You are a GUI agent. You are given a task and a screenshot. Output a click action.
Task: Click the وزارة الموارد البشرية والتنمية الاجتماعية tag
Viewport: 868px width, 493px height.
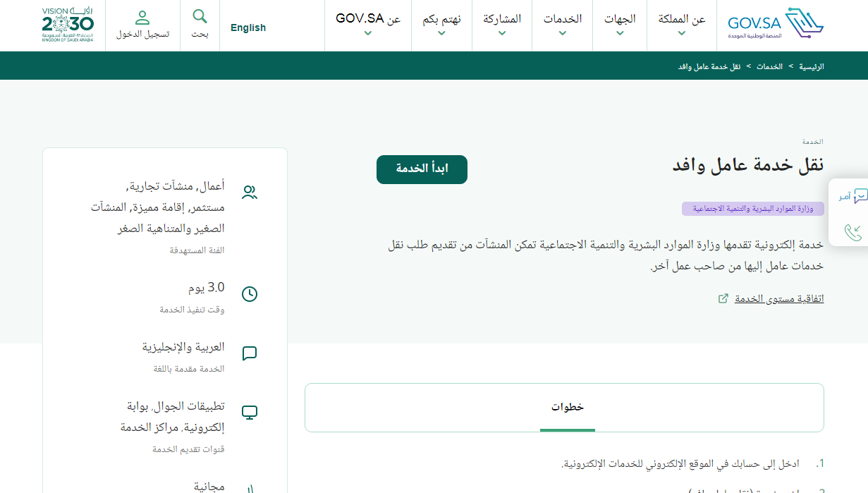tap(753, 209)
